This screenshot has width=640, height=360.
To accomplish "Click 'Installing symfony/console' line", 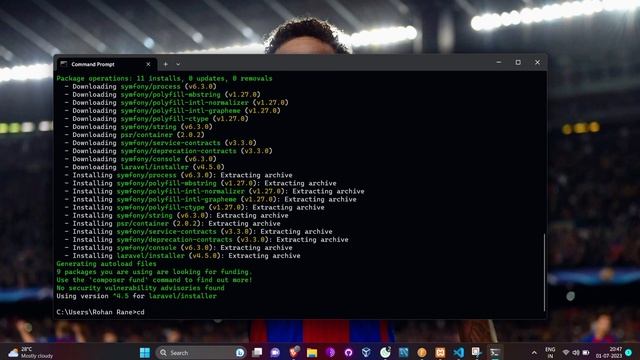I will 178,248.
